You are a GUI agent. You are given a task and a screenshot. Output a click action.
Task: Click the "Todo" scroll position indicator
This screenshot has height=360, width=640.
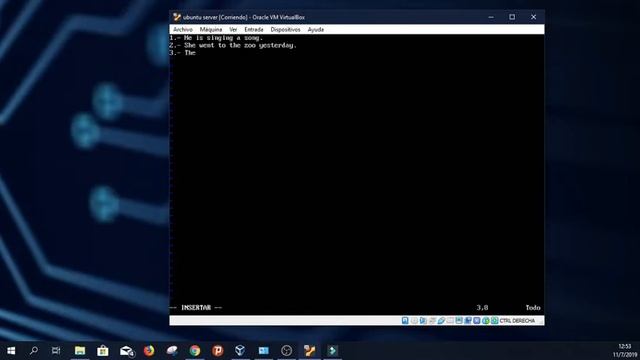533,307
